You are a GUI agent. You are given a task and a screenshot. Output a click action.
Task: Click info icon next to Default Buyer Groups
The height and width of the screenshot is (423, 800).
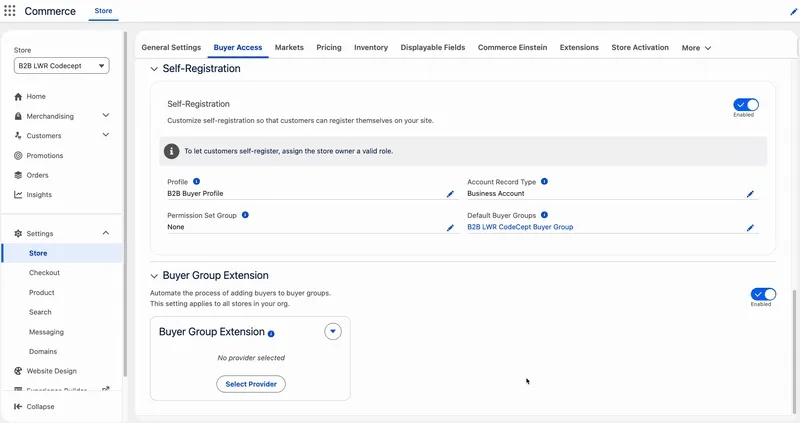pos(544,215)
